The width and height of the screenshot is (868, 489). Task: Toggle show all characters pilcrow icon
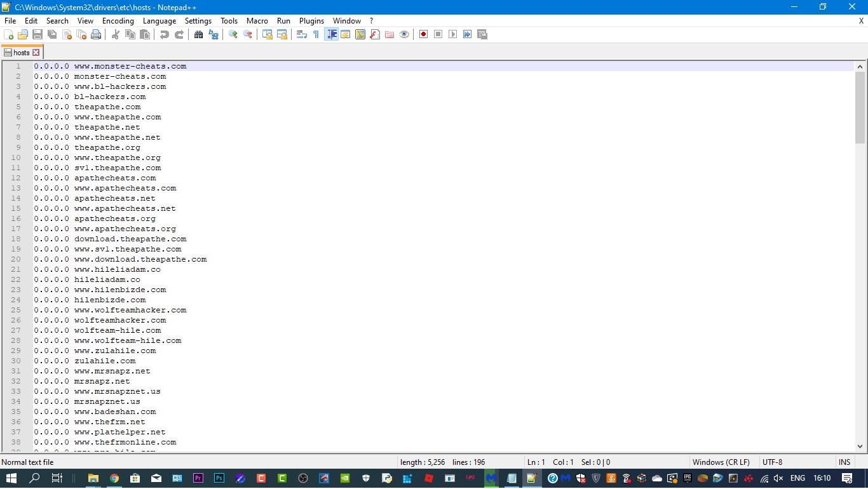coord(316,34)
